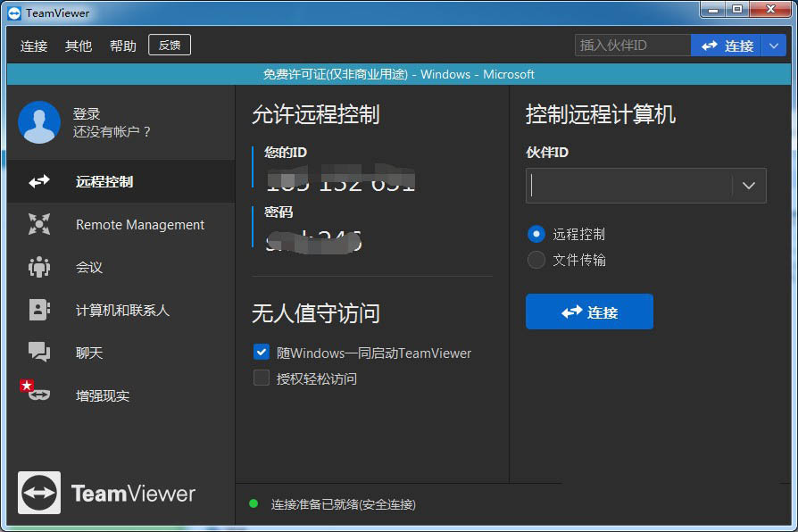Image resolution: width=798 pixels, height=532 pixels.
Task: Click the TeamViewer title bar app icon
Action: tap(14, 13)
